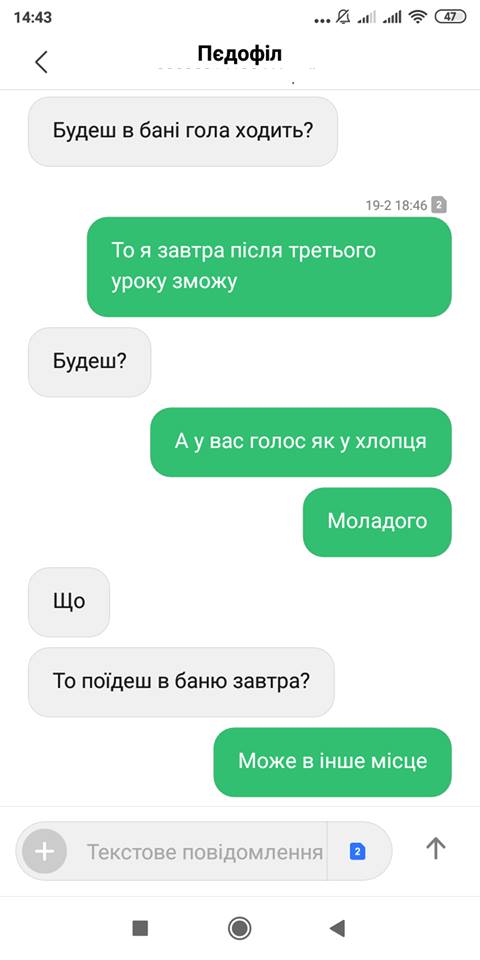Focus the Текстове повідомлення input field

(204, 851)
